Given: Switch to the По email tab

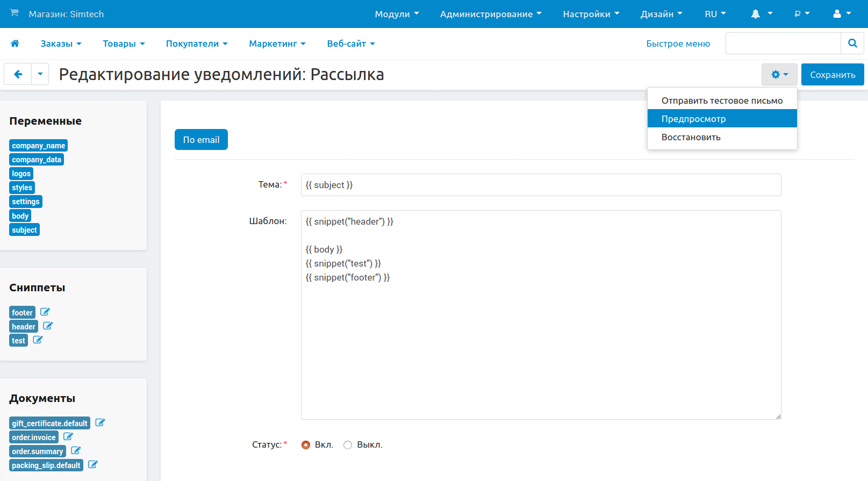Looking at the screenshot, I should (201, 140).
